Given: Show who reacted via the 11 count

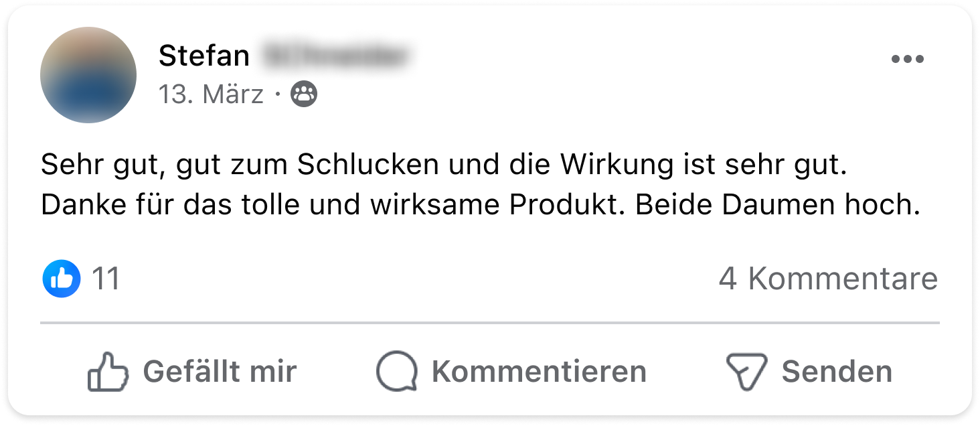Looking at the screenshot, I should click(106, 279).
